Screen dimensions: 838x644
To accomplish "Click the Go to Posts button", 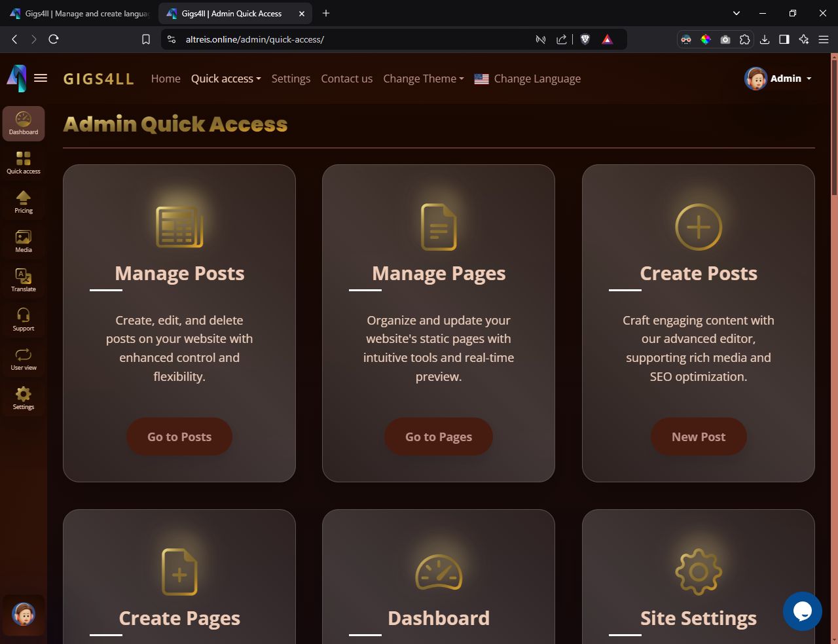I will (x=179, y=437).
